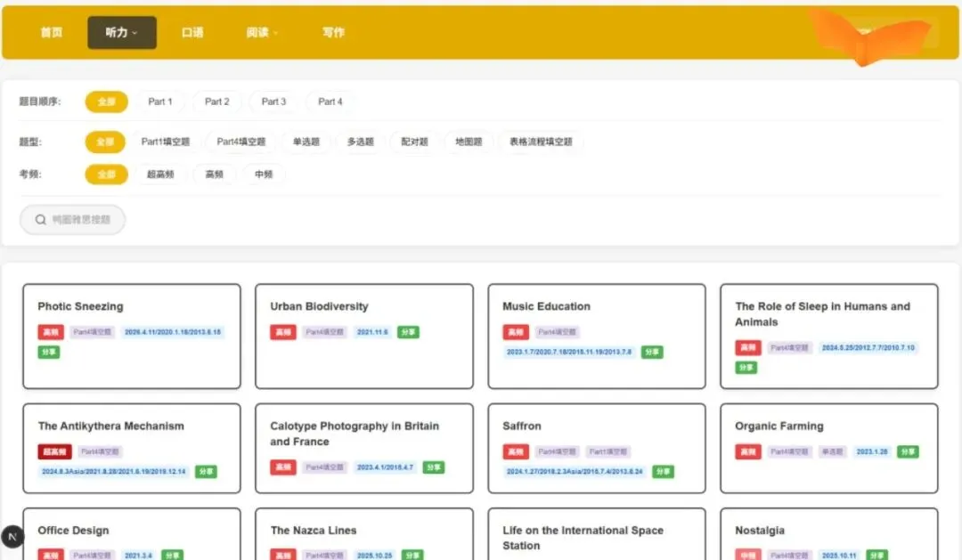The width and height of the screenshot is (962, 560).
Task: Click the Part1填空题 tag on Saffron
Action: [x=608, y=451]
